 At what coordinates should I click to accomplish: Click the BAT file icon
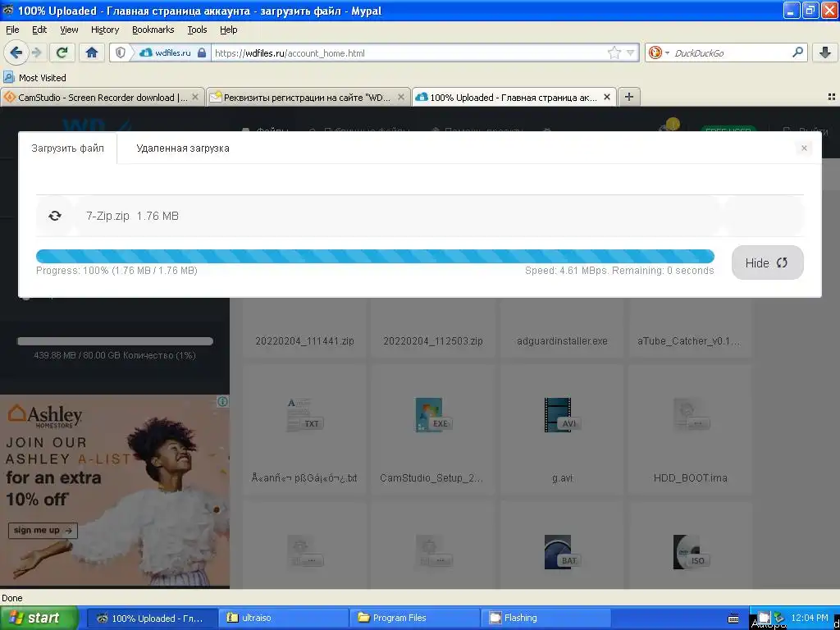(561, 552)
